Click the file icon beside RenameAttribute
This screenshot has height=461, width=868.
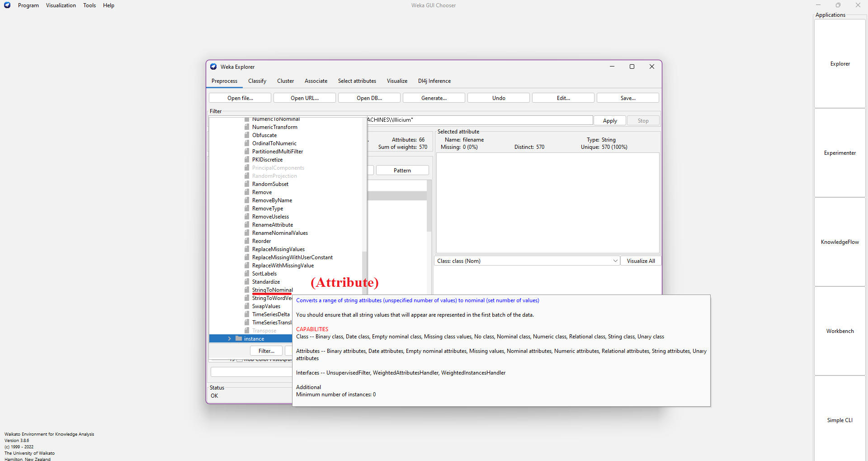point(247,225)
